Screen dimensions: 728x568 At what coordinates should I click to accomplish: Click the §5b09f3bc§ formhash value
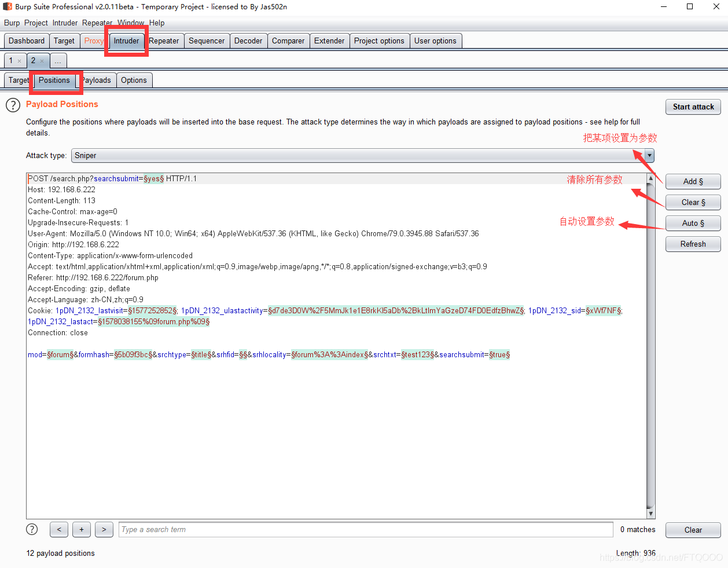133,354
